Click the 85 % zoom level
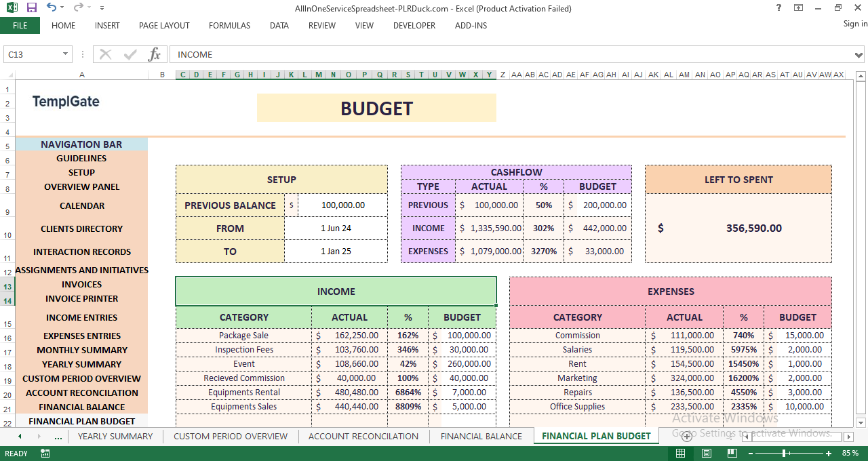The width and height of the screenshot is (868, 461). point(850,454)
